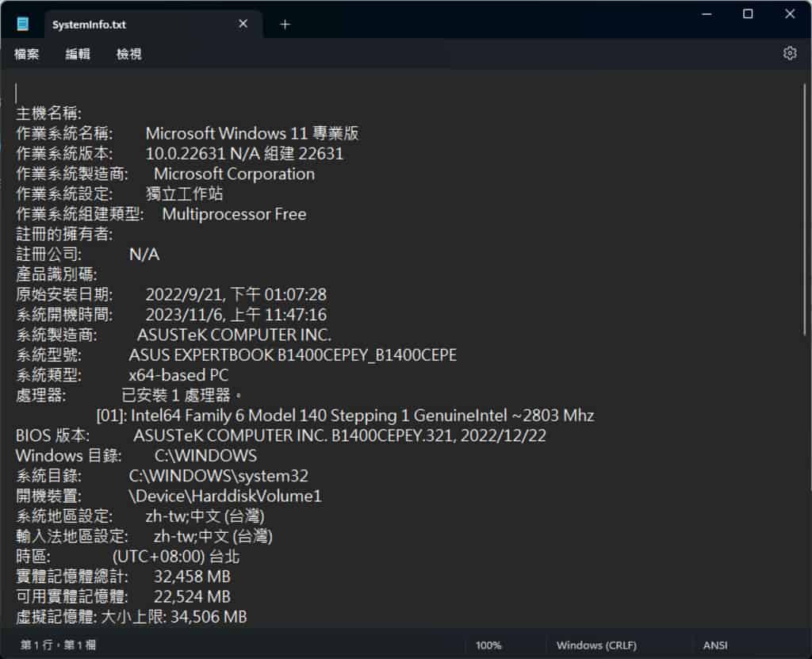This screenshot has height=659, width=812.
Task: Click the BIOS 版本: label
Action: coord(52,436)
